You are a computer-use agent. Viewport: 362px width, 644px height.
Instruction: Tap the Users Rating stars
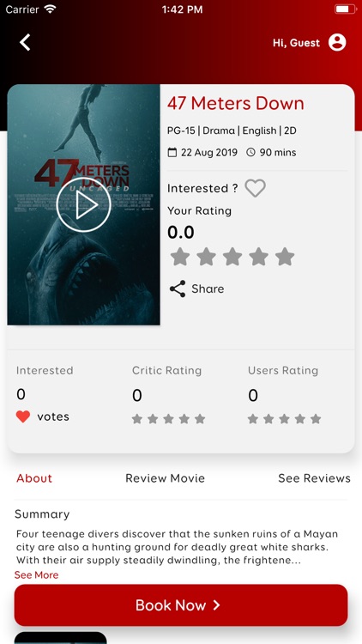[284, 419]
